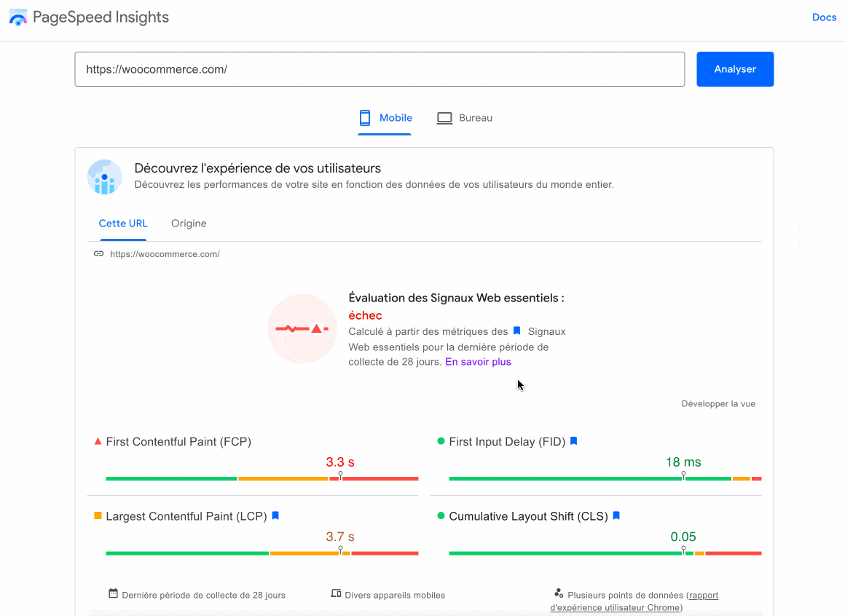Click the Analyser button

pyautogui.click(x=734, y=69)
